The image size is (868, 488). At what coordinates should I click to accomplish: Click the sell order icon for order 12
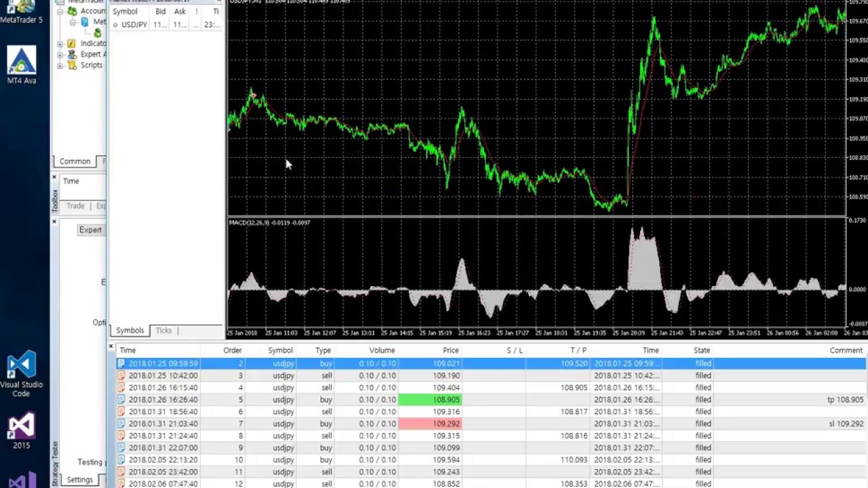point(121,484)
